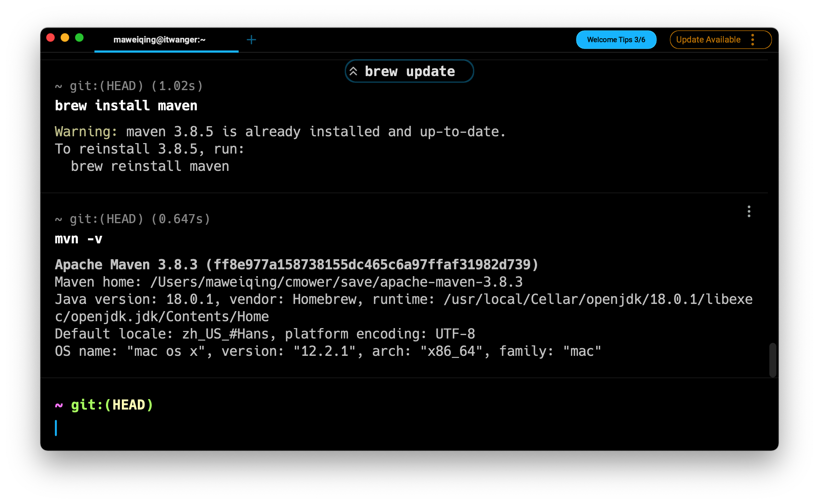Open three-dot menu beside Update Available
Viewport: 819px width, 504px height.
pyautogui.click(x=753, y=40)
